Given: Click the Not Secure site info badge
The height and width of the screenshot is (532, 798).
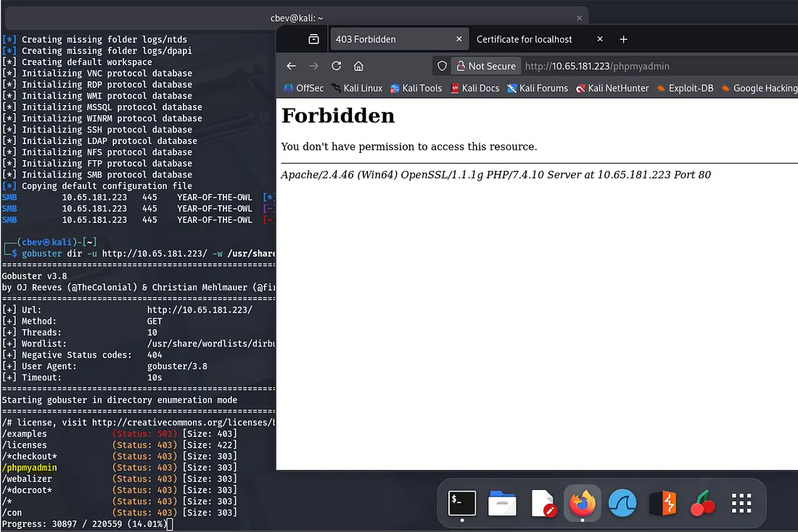Looking at the screenshot, I should pos(485,66).
